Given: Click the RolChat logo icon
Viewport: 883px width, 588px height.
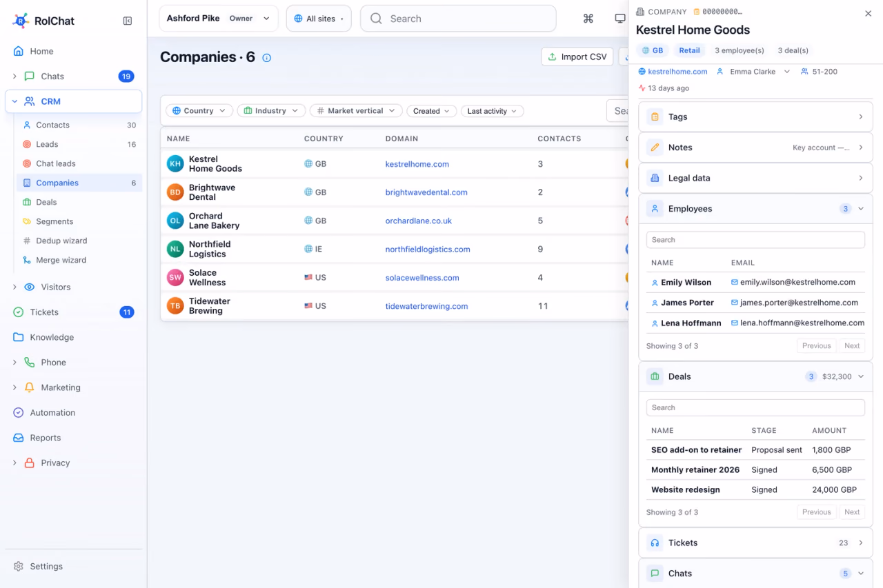Looking at the screenshot, I should click(x=21, y=21).
